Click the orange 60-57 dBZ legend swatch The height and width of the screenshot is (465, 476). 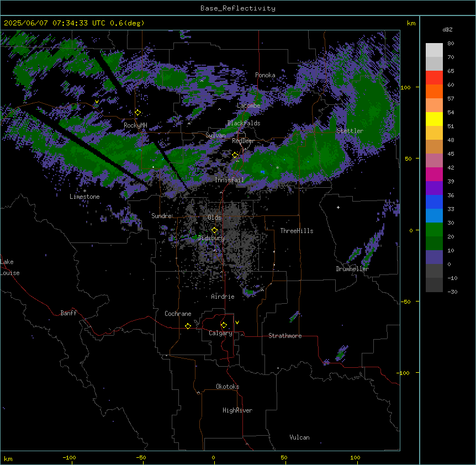click(434, 91)
